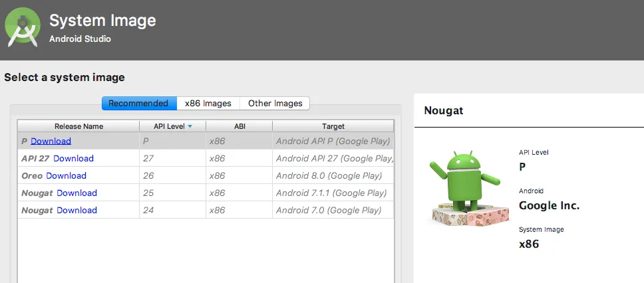Viewport: 644px width, 283px height.
Task: Download the API 27 system image
Action: (x=74, y=158)
